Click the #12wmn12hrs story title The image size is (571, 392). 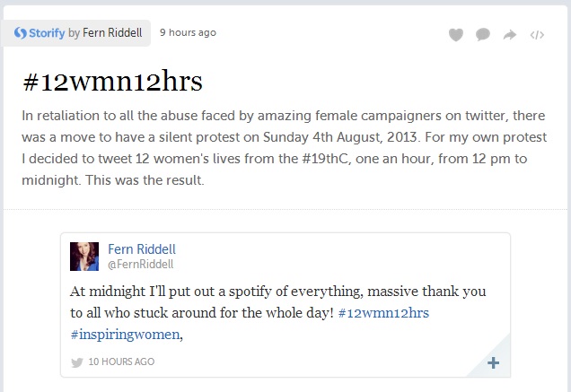[x=112, y=81]
